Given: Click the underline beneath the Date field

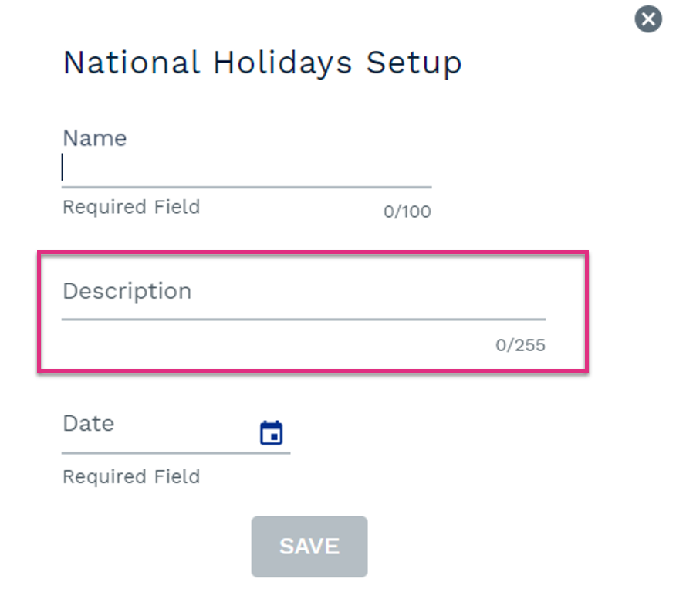Looking at the screenshot, I should 176,453.
